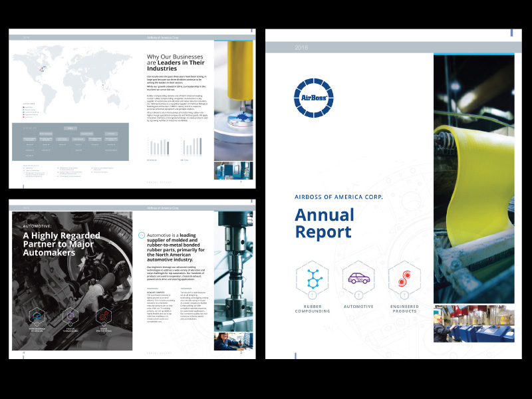Click the "2016" label on the cover
Viewport: 532px width, 399px height.
point(301,47)
